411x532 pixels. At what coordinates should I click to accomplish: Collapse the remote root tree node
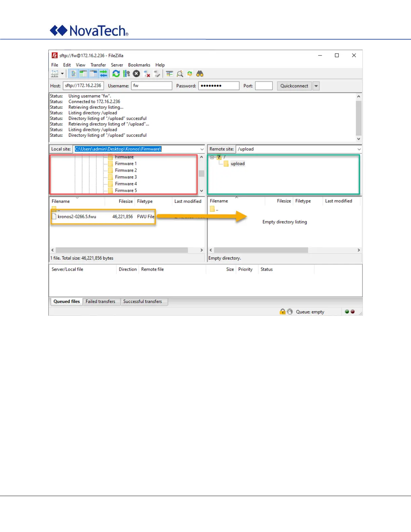click(212, 157)
